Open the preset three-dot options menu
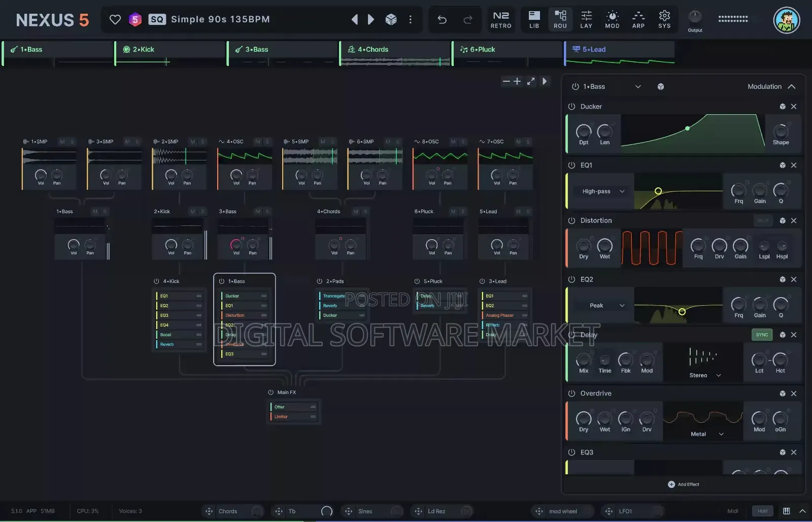 click(410, 19)
